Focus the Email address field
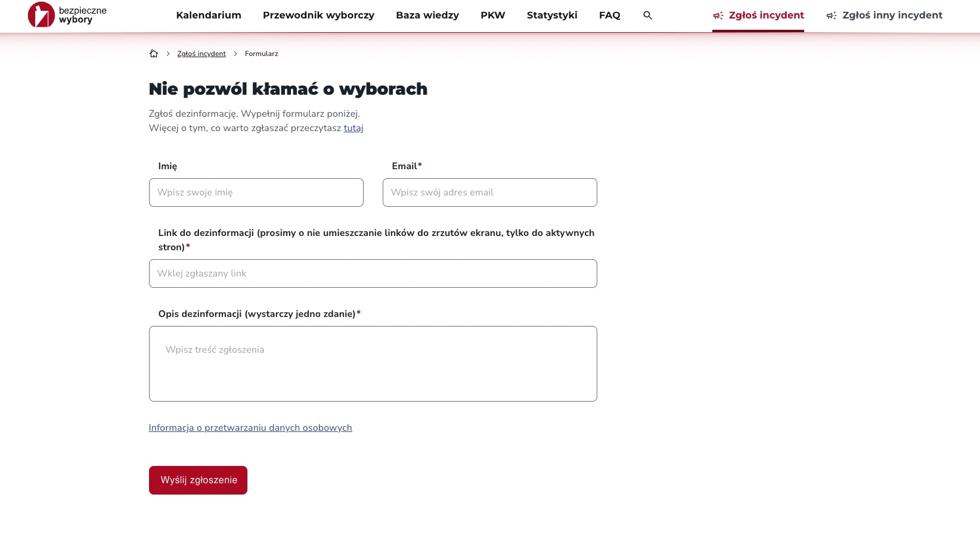 pyautogui.click(x=490, y=192)
